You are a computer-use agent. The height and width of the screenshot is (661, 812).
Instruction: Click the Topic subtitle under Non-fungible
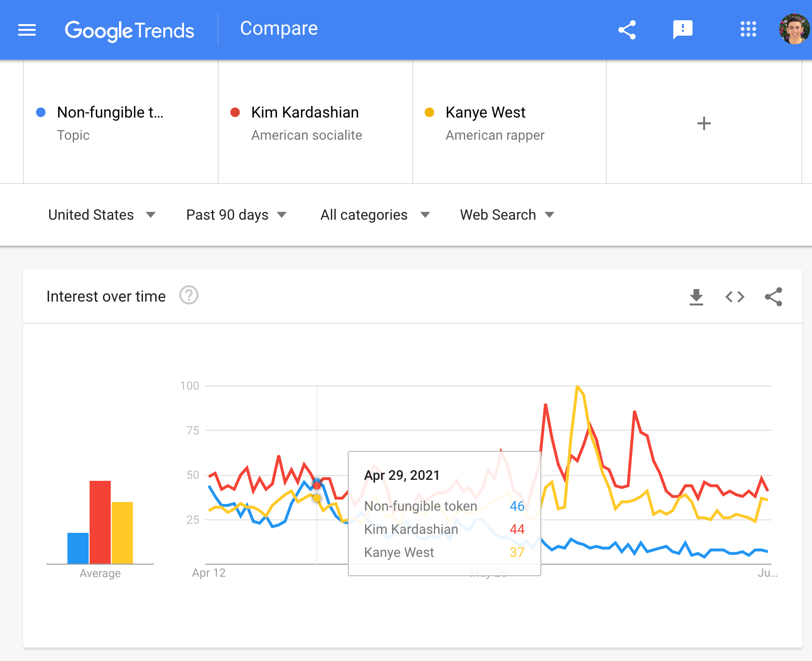click(x=73, y=135)
